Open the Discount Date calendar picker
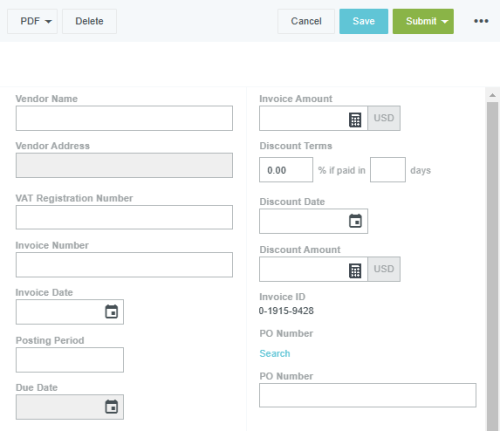This screenshot has width=500, height=431. pos(355,221)
